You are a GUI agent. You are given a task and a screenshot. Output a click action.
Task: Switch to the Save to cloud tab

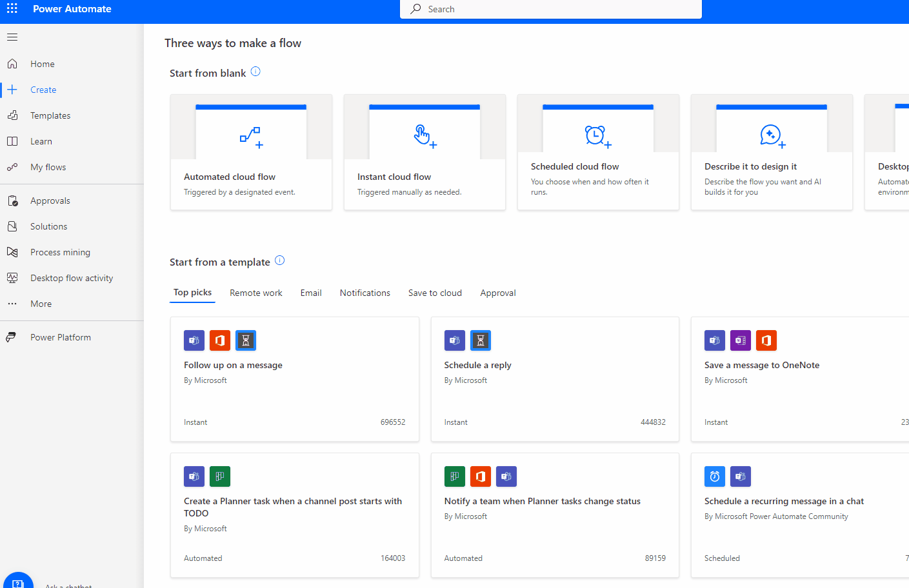click(435, 293)
